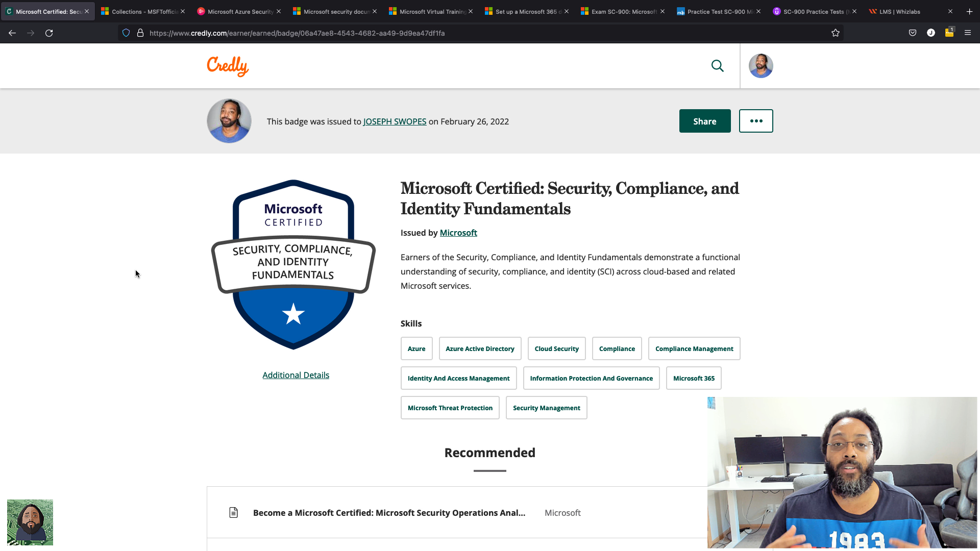Click the Azure skill tag icon
This screenshot has height=551, width=980.
pos(416,348)
